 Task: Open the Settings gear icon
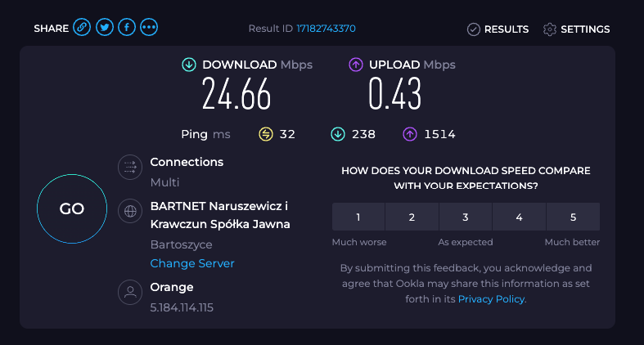[550, 29]
